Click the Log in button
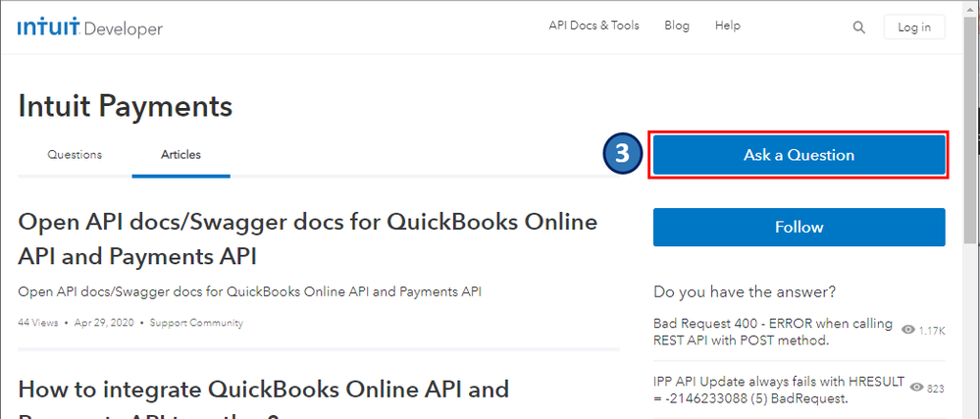Image resolution: width=980 pixels, height=419 pixels. pyautogui.click(x=913, y=27)
